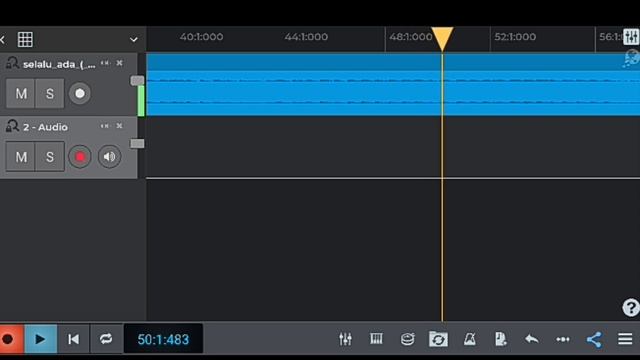
Task: Adjust the 2 - Audio track volume fader
Action: (137, 143)
